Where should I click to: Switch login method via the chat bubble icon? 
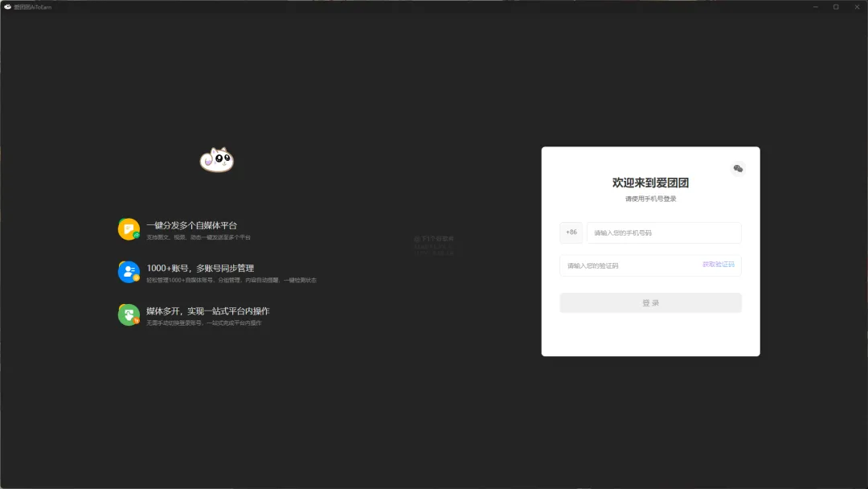737,169
